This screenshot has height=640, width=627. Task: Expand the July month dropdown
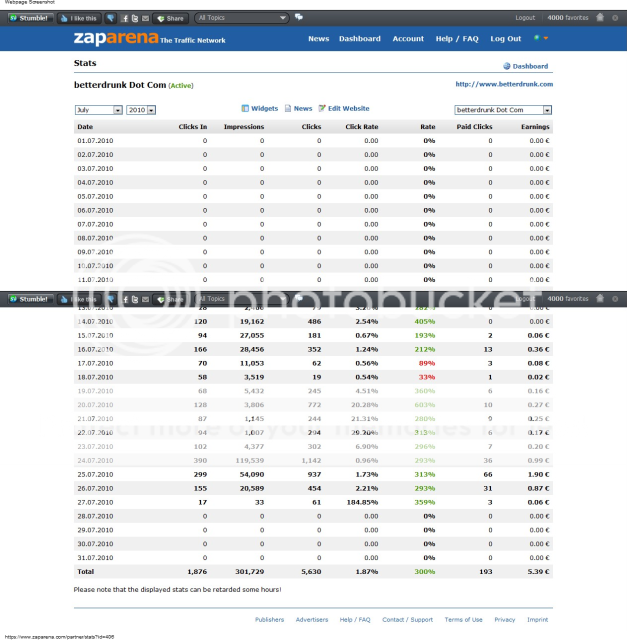(98, 110)
